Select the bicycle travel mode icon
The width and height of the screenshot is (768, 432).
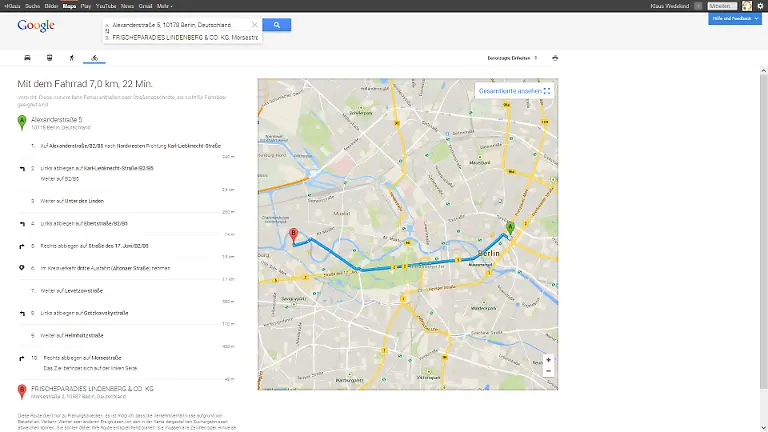pyautogui.click(x=94, y=58)
